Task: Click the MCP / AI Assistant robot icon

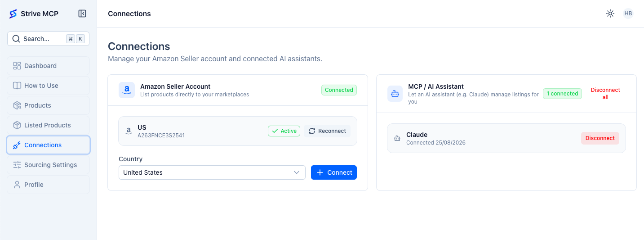Action: click(395, 94)
